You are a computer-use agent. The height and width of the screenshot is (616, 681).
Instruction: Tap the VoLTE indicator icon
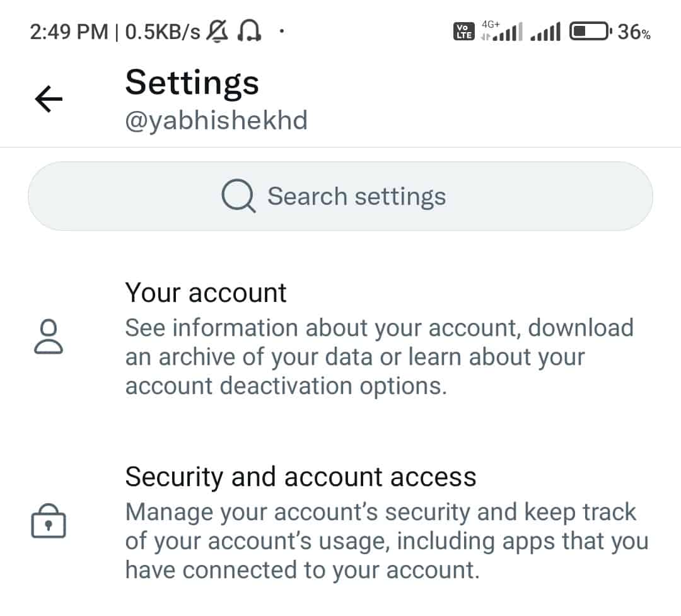click(x=463, y=32)
